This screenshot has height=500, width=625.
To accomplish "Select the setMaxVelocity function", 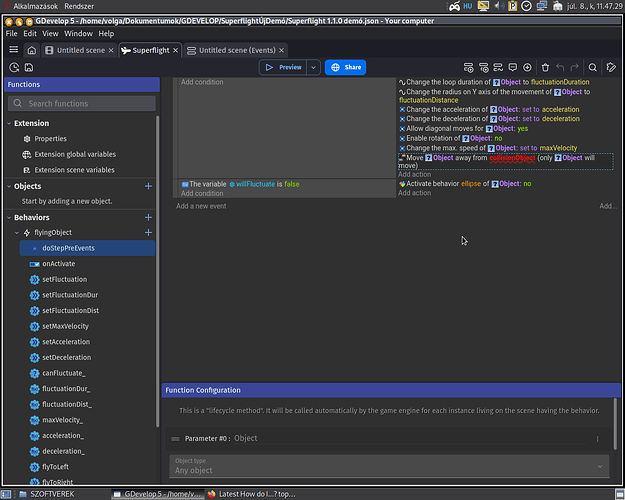I will (x=65, y=326).
